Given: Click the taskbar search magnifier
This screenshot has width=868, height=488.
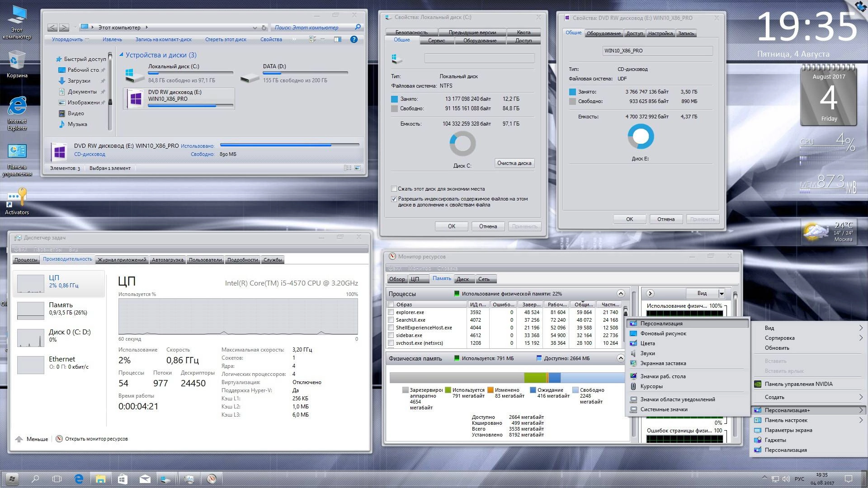Looking at the screenshot, I should [35, 479].
